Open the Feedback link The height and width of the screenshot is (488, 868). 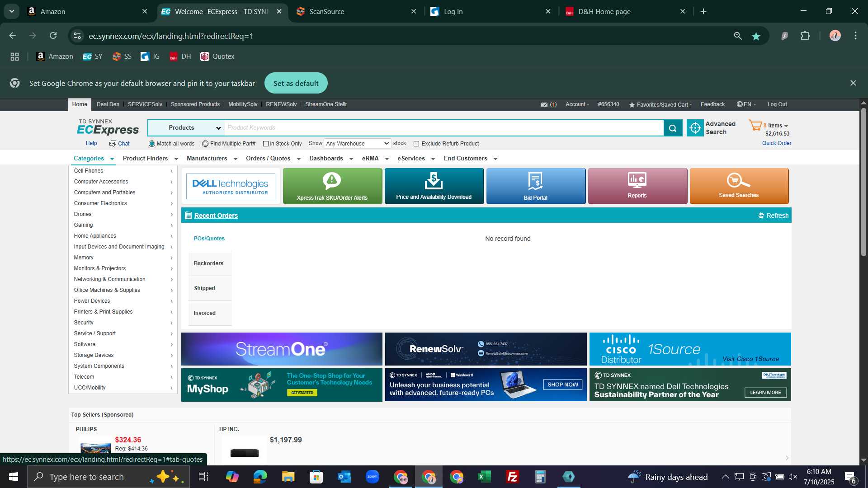712,104
